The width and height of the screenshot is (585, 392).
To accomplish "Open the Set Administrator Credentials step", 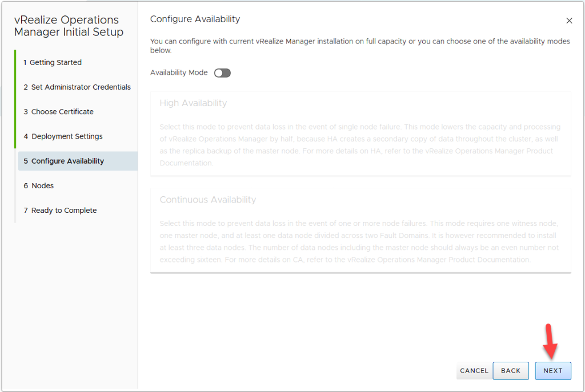I will coord(77,87).
